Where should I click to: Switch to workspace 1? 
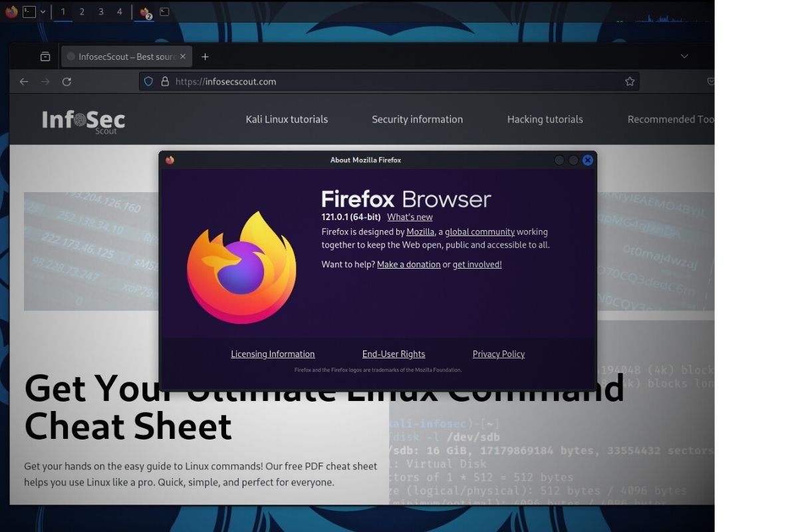click(63, 11)
